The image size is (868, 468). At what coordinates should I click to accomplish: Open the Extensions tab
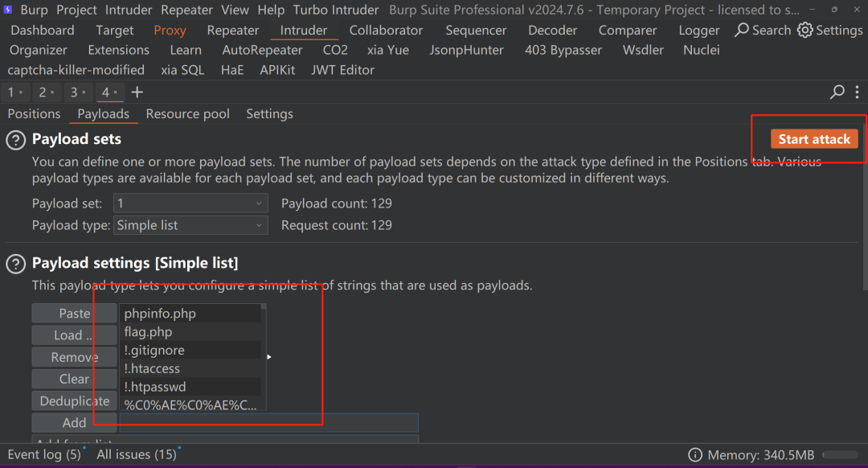tap(118, 50)
